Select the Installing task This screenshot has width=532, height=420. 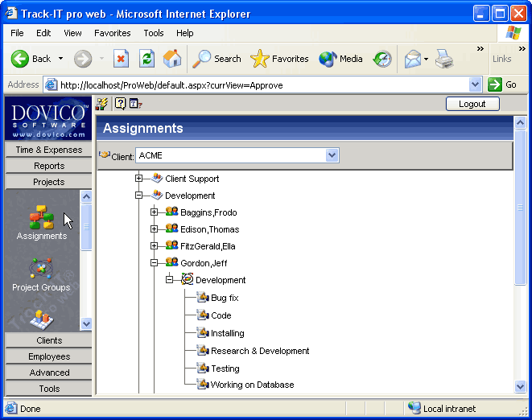227,333
